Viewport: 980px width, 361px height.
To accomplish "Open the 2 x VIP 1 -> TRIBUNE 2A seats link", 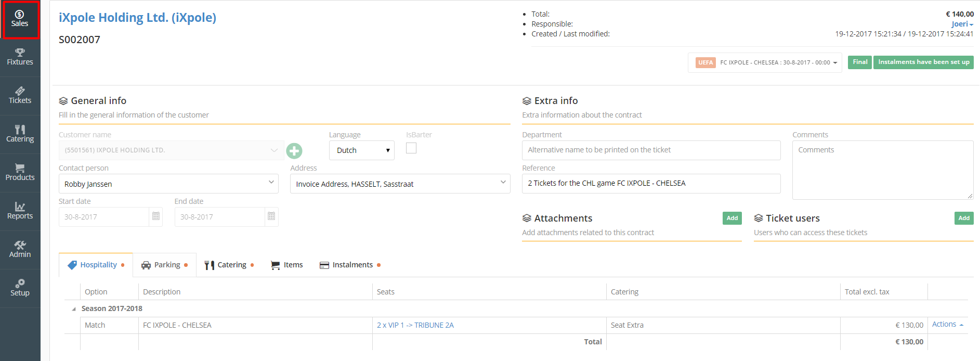I will [x=415, y=325].
